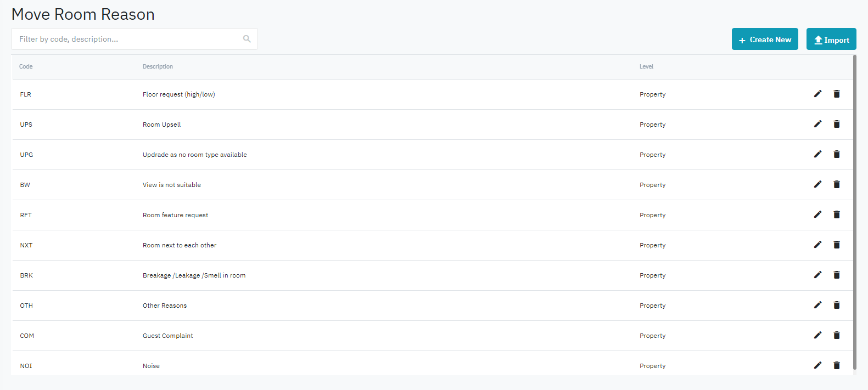Edit the UPS Room Upsell row
The image size is (868, 390).
817,124
